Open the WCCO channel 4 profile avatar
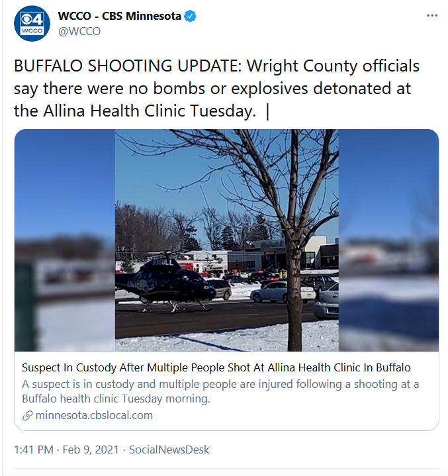Viewport: 448px width, 476px height. (x=32, y=23)
